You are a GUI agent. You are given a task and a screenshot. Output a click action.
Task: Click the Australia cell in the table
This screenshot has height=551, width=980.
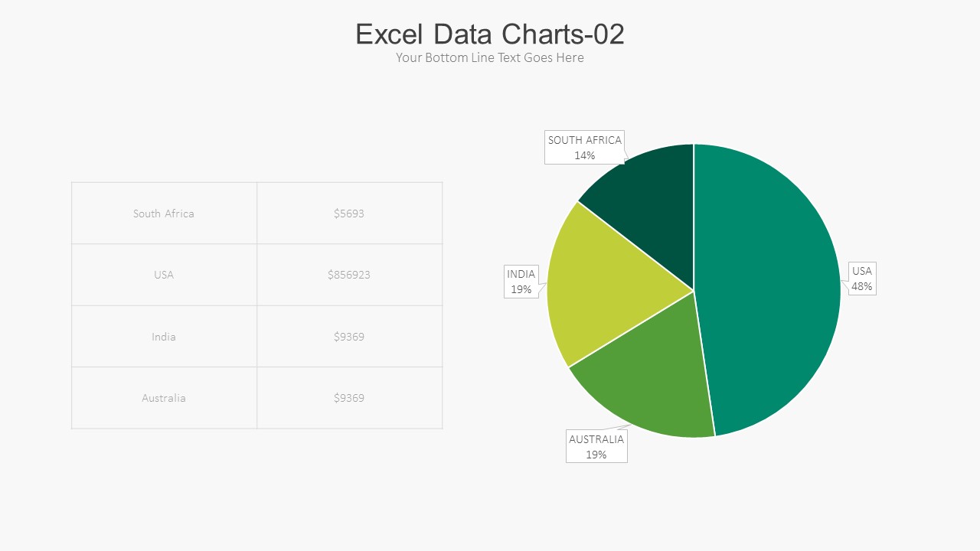coord(164,398)
